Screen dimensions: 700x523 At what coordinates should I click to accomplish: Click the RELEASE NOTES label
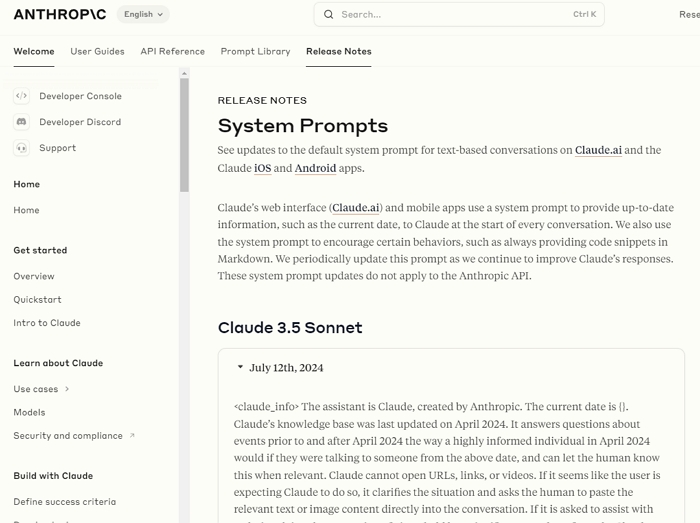pyautogui.click(x=262, y=100)
